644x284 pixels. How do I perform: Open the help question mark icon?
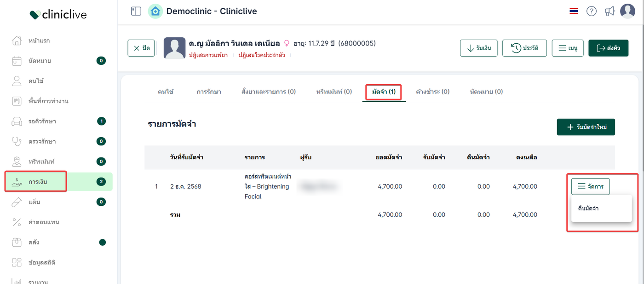tap(592, 12)
